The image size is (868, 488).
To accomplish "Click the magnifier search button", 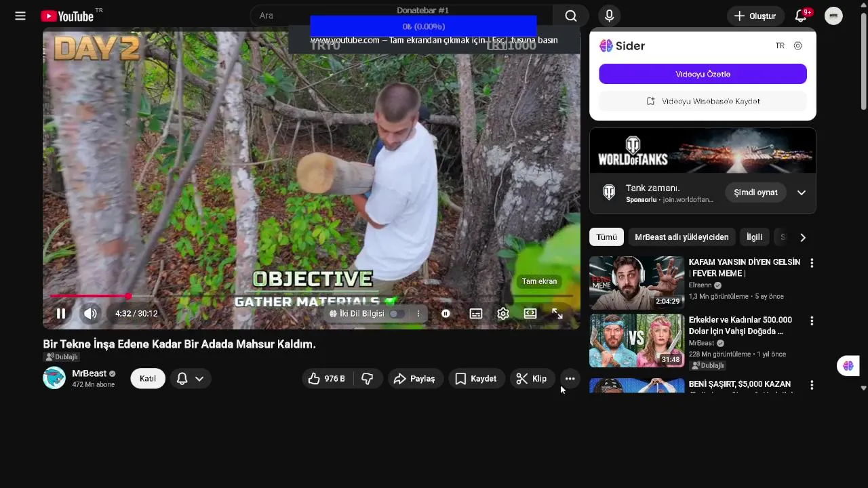I will click(571, 16).
